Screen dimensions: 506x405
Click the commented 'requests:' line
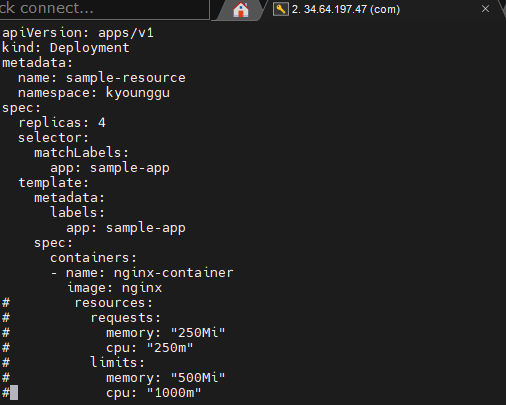coord(125,318)
